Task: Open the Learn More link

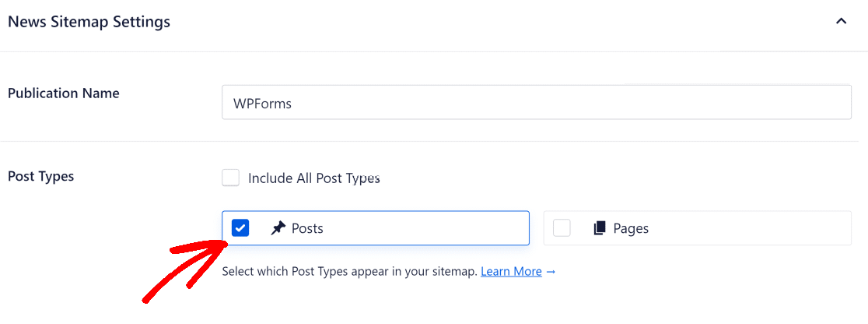Action: (511, 272)
